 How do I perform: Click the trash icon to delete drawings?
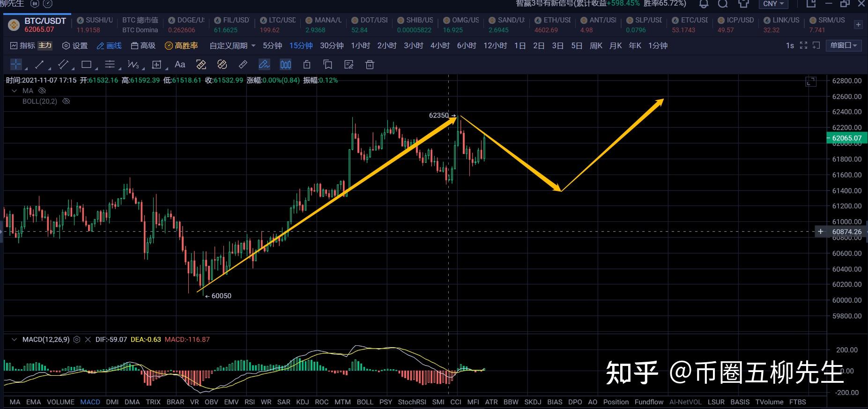(x=370, y=65)
